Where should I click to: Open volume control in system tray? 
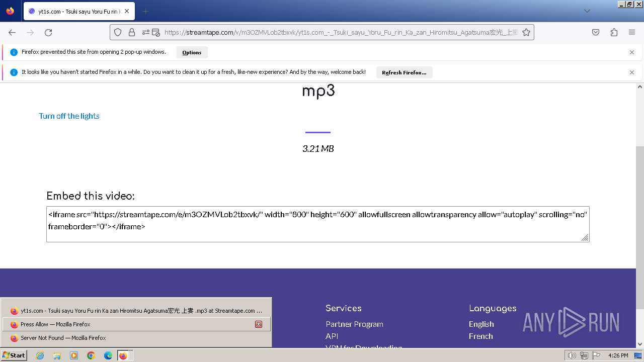[x=572, y=355]
